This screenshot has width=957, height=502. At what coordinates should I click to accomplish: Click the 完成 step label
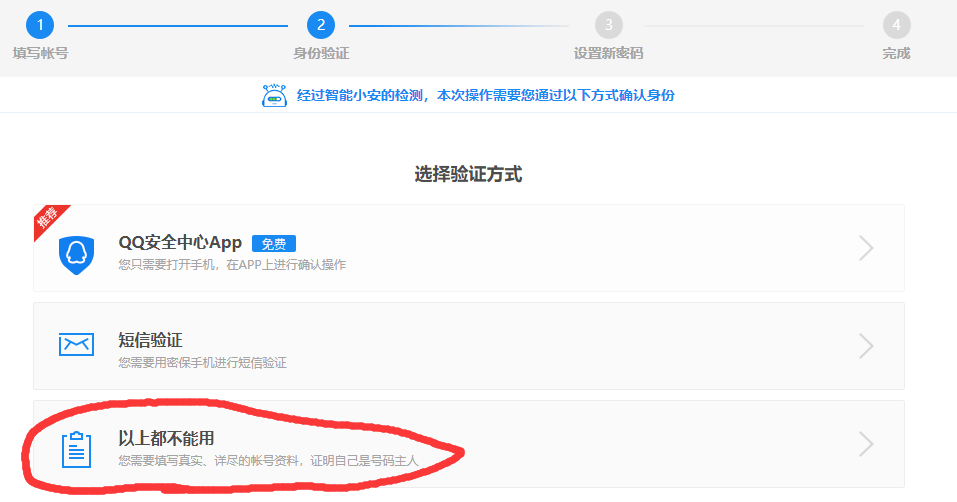coord(897,54)
